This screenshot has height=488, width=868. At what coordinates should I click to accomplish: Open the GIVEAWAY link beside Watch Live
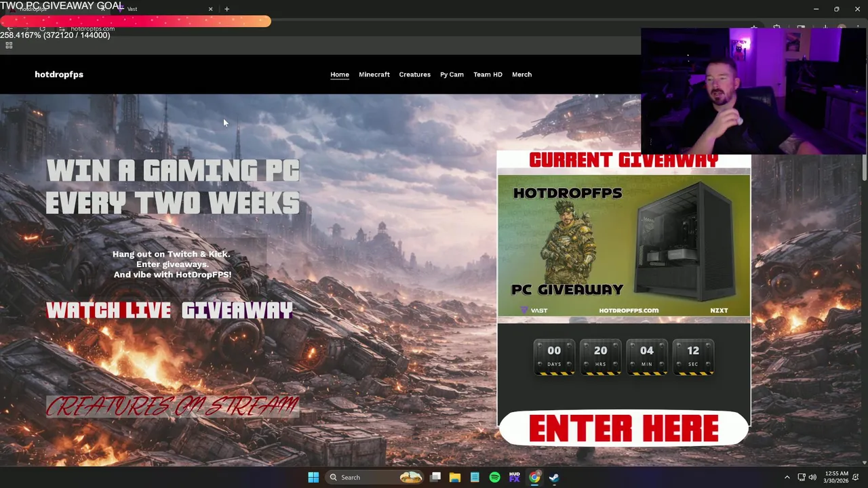coord(237,310)
